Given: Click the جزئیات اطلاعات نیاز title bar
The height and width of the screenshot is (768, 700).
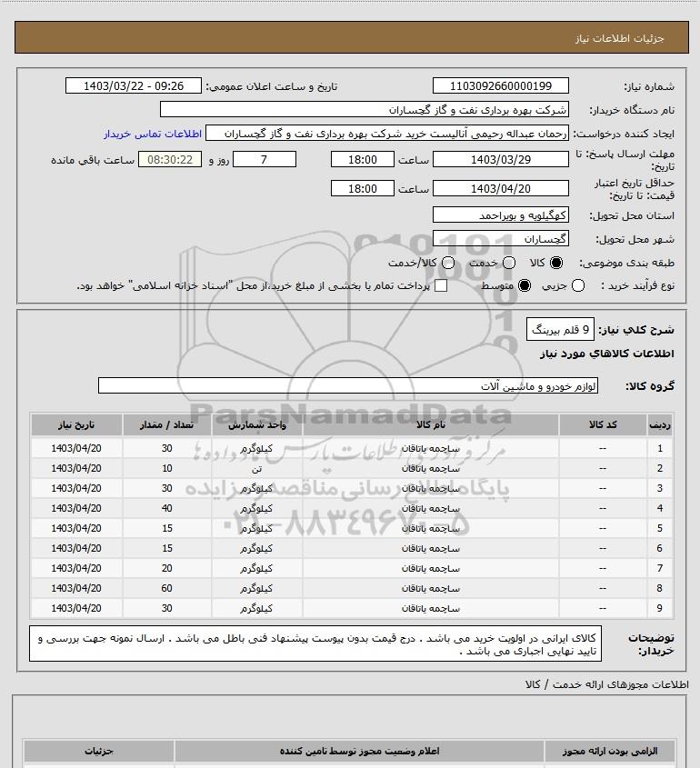Looking at the screenshot, I should coord(352,37).
